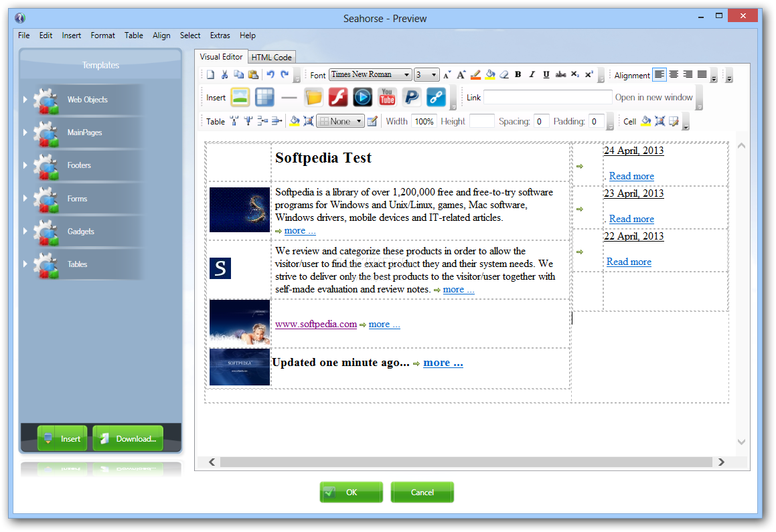Screen dimensions: 776x532
Task: Expand the Tables templates group
Action: tap(25, 264)
